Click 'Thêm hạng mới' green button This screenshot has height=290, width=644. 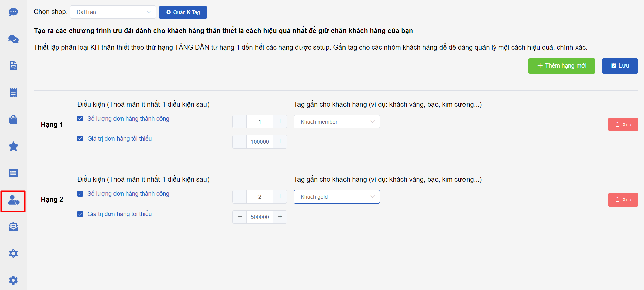point(561,66)
